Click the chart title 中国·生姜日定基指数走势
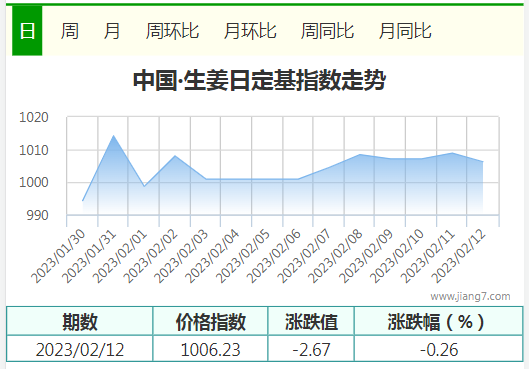529x369 pixels. tap(259, 80)
